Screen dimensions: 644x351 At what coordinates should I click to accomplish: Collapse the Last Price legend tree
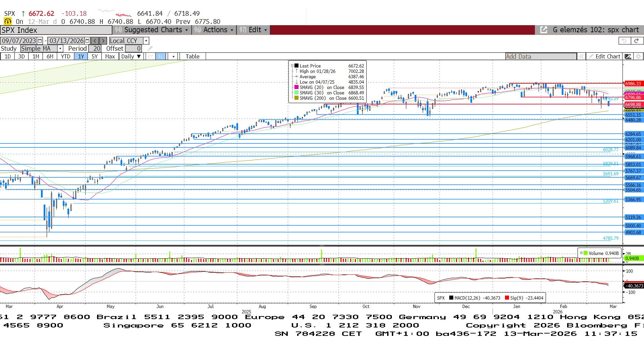[292, 66]
